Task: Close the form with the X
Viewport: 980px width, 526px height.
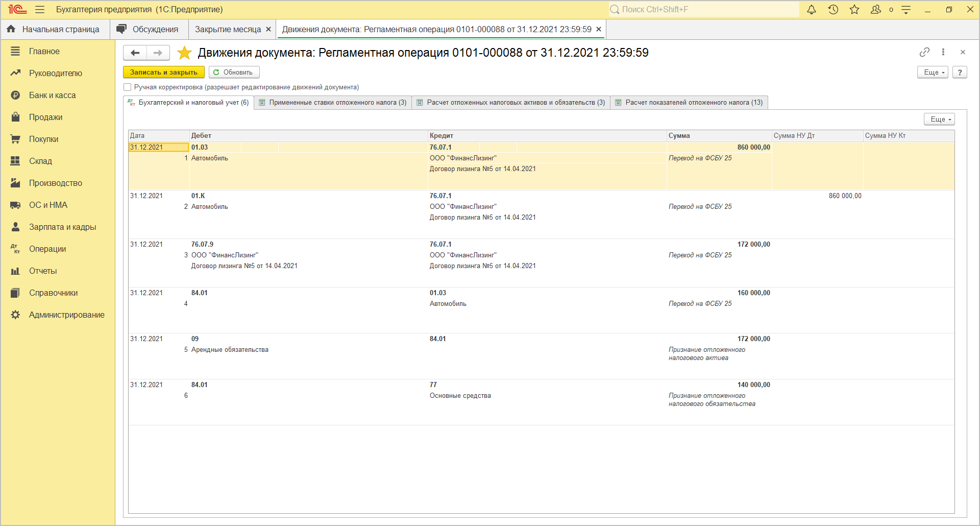Action: [963, 52]
